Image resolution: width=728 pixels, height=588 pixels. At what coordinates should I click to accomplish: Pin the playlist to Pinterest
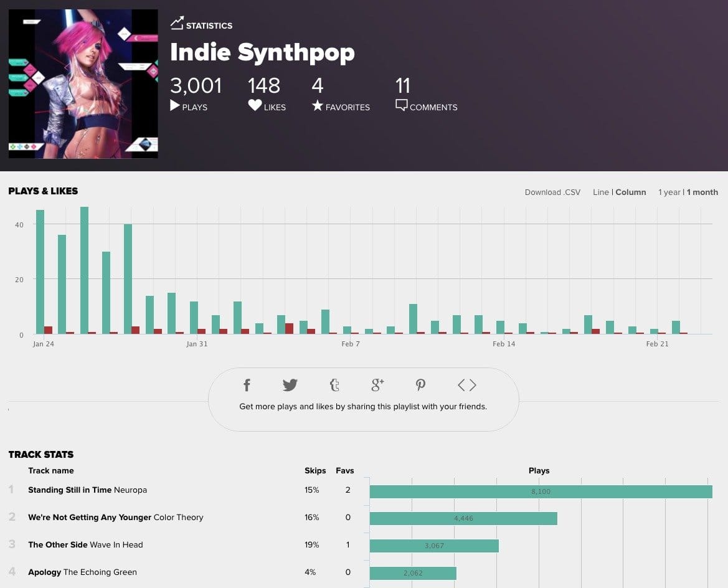[x=421, y=385]
